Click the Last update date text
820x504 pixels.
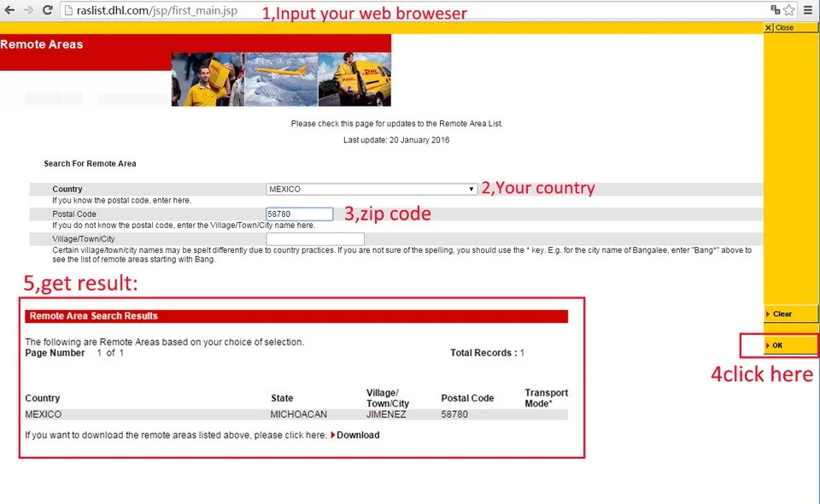point(396,139)
